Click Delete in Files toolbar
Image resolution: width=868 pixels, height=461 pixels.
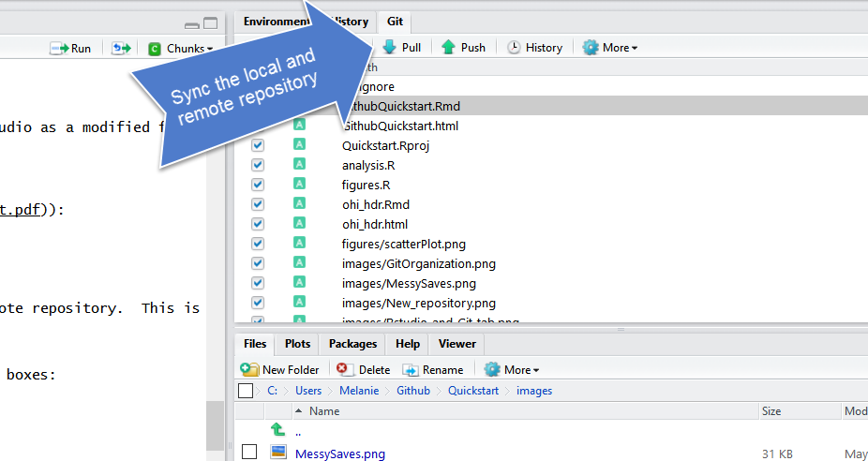pyautogui.click(x=363, y=370)
